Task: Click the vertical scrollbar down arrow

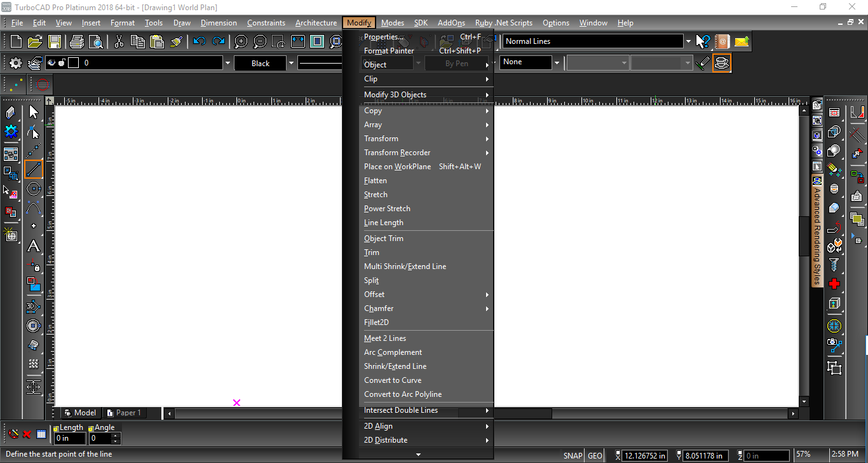Action: tap(804, 402)
